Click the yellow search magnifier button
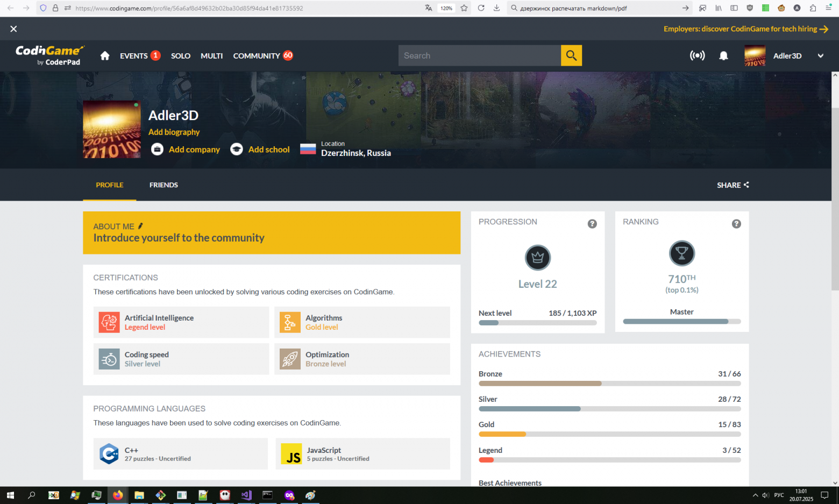The image size is (839, 504). pos(571,55)
